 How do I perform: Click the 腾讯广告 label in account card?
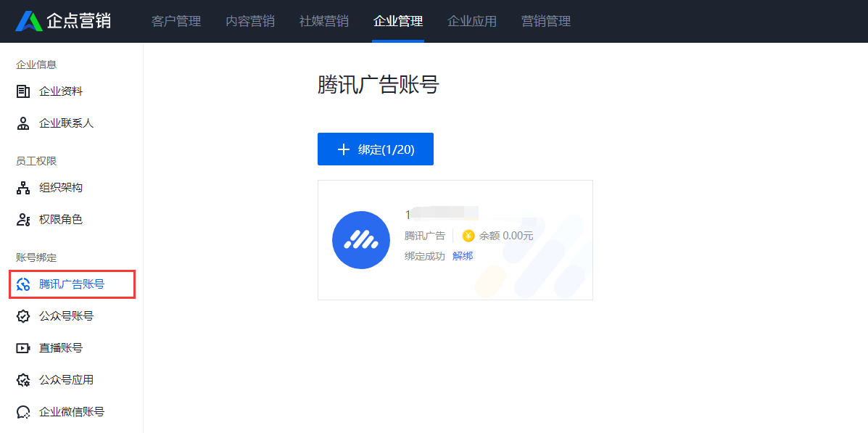(x=425, y=236)
